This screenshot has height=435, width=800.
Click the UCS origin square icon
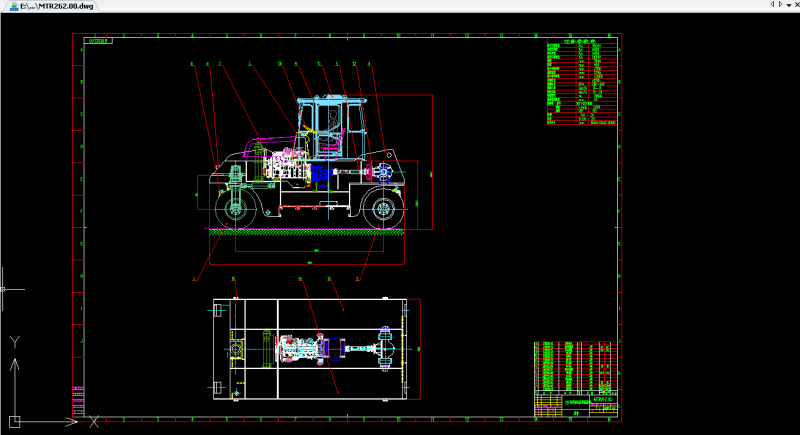(14, 420)
